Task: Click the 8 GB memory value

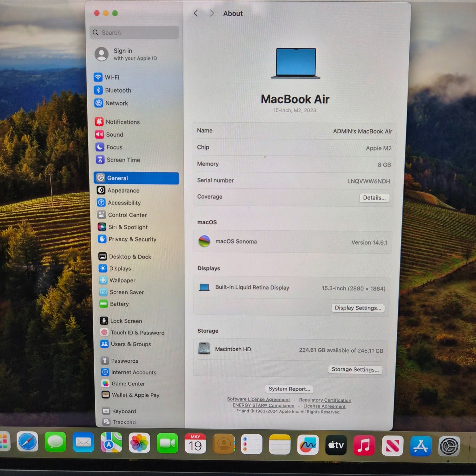Action: (384, 165)
